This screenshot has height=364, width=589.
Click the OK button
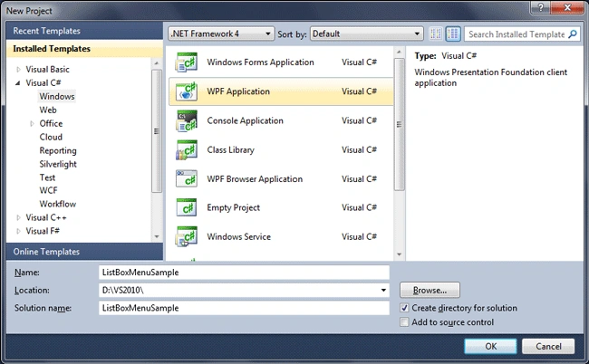[490, 346]
